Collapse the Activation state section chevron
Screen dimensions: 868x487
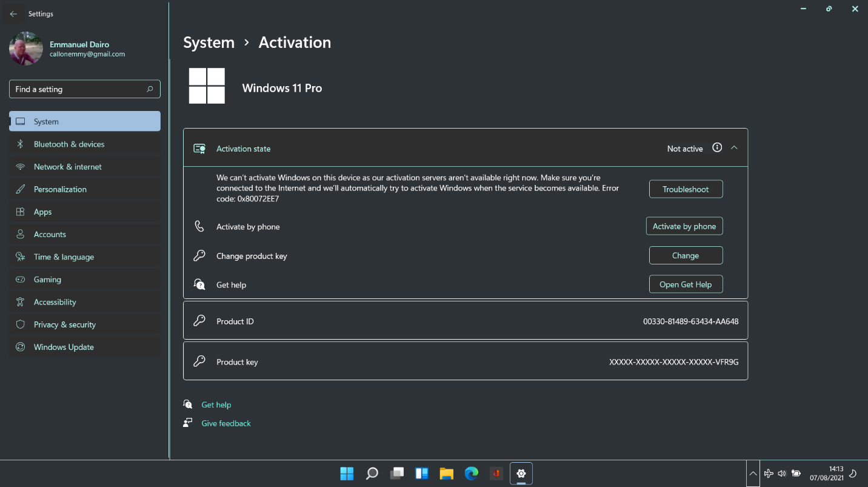734,147
